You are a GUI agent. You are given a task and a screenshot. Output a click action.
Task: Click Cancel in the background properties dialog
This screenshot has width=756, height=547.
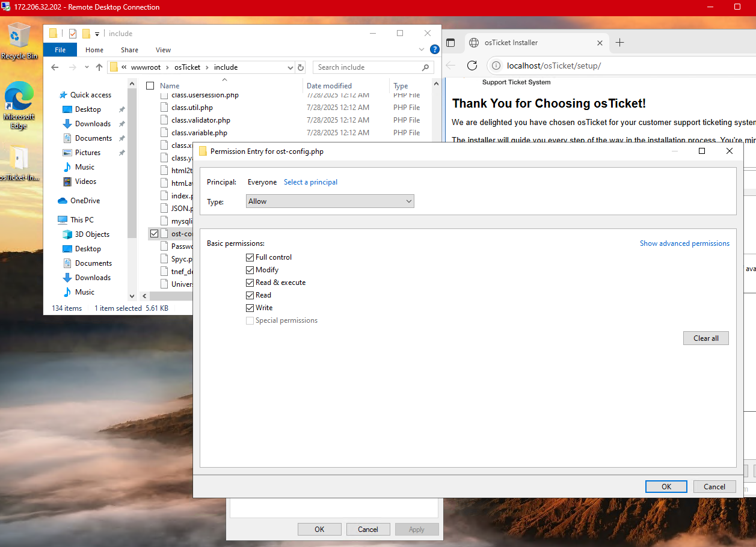coord(368,530)
